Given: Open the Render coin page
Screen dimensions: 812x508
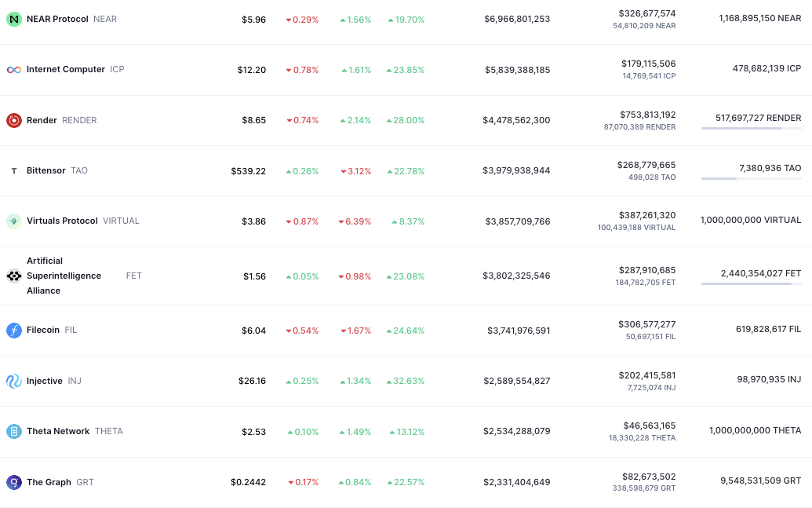Looking at the screenshot, I should [42, 120].
